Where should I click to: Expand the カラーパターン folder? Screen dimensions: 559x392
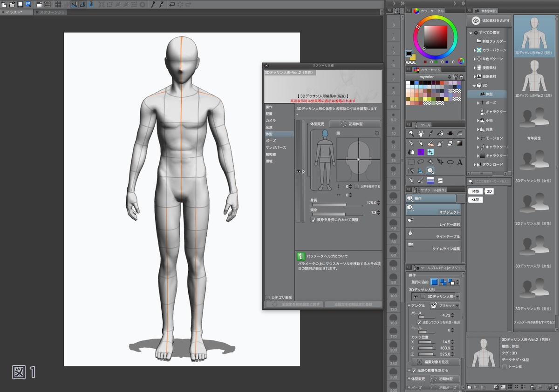point(475,50)
